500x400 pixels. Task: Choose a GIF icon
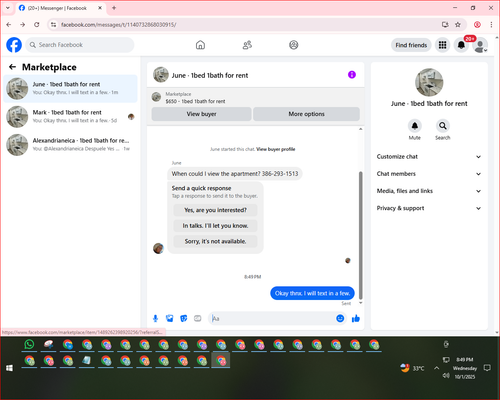198,319
